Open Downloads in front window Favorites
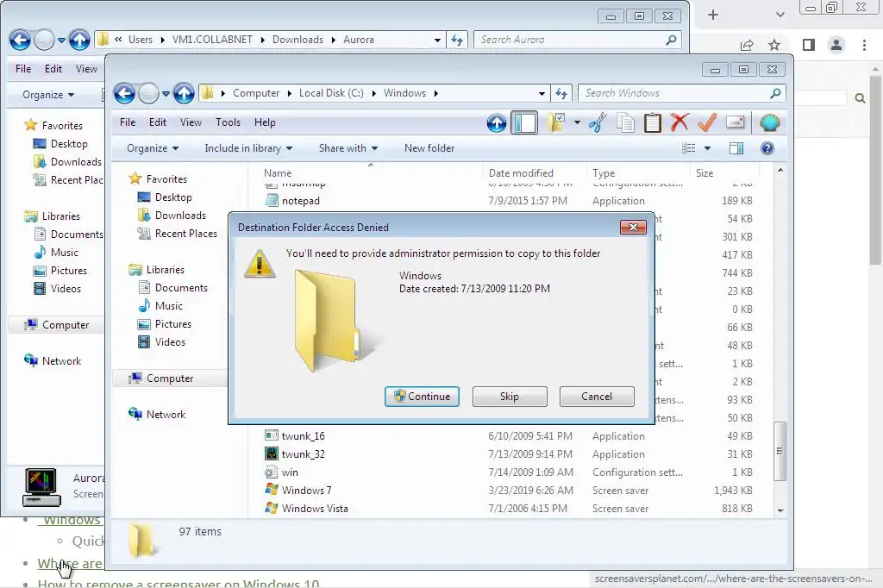The height and width of the screenshot is (588, 883). [180, 216]
